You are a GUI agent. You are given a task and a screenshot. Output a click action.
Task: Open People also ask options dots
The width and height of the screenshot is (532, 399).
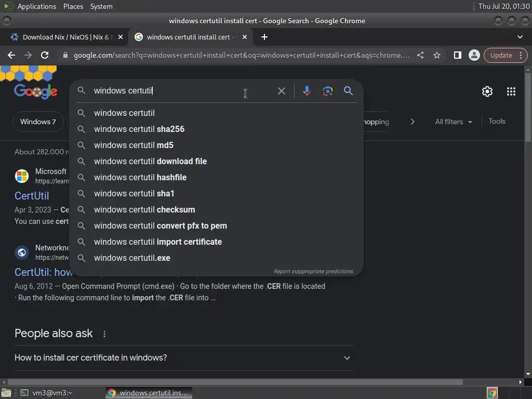coord(104,334)
